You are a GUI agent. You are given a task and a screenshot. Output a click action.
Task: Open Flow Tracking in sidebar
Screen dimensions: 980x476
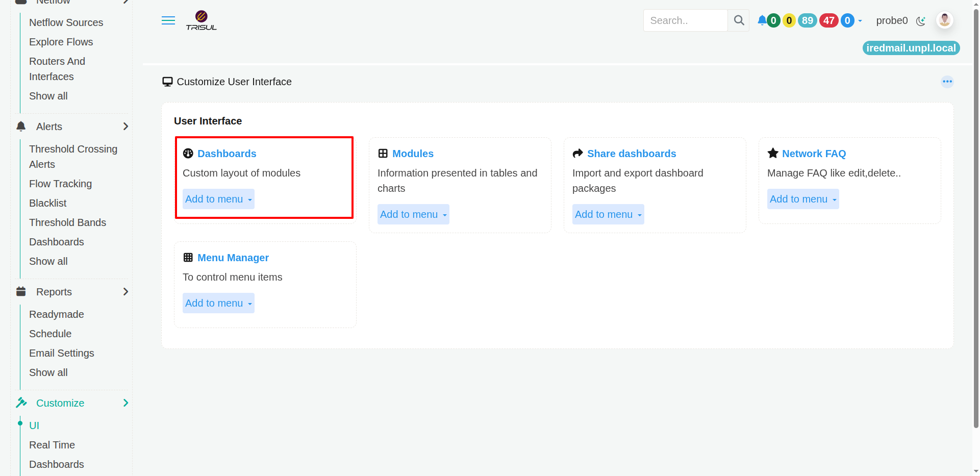(x=60, y=184)
